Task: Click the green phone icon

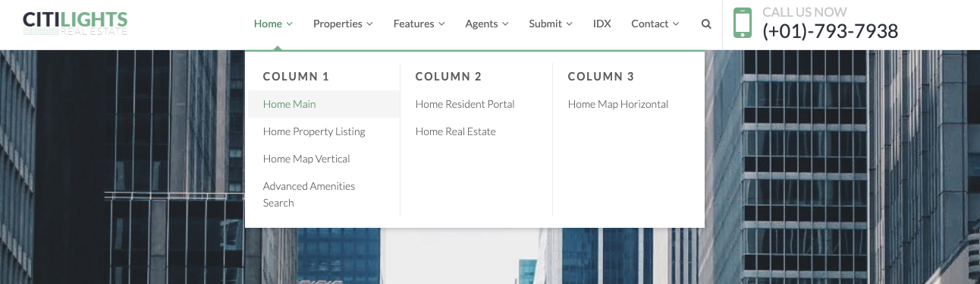Action: point(743,23)
